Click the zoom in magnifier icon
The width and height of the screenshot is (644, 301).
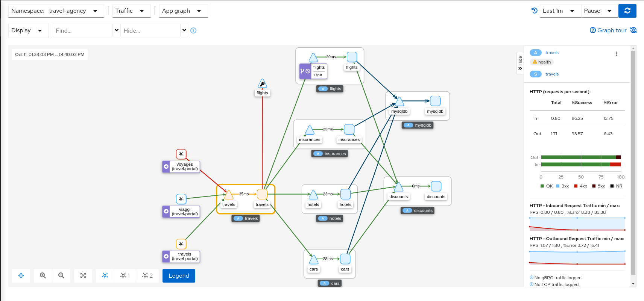[x=43, y=275]
